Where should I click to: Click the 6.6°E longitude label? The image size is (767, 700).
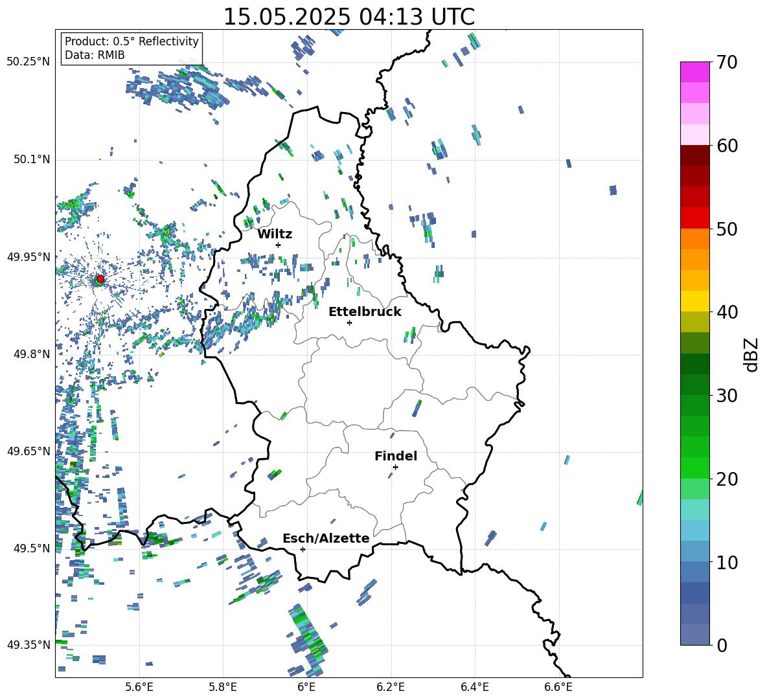click(558, 687)
